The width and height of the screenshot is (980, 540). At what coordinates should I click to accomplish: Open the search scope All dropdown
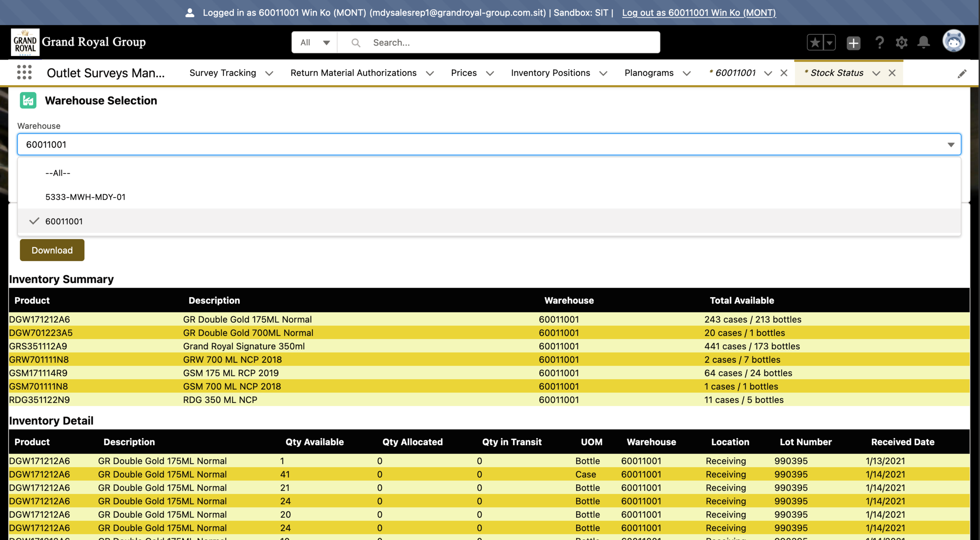[x=315, y=42]
